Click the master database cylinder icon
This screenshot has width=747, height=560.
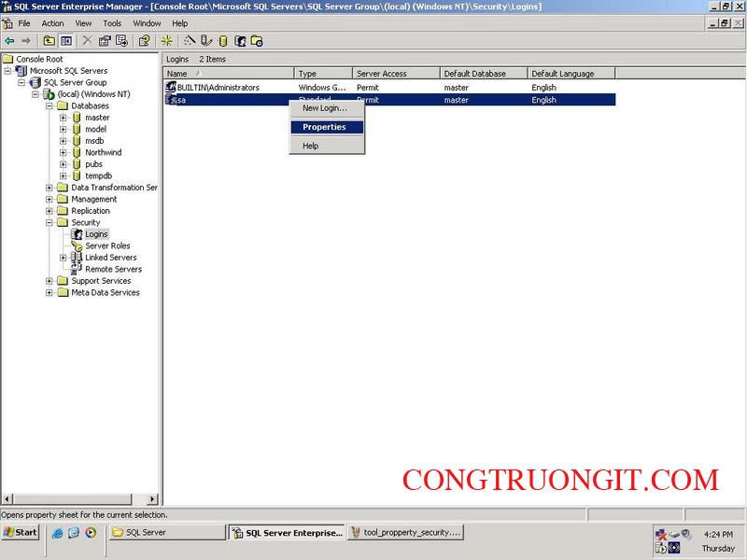(x=77, y=118)
